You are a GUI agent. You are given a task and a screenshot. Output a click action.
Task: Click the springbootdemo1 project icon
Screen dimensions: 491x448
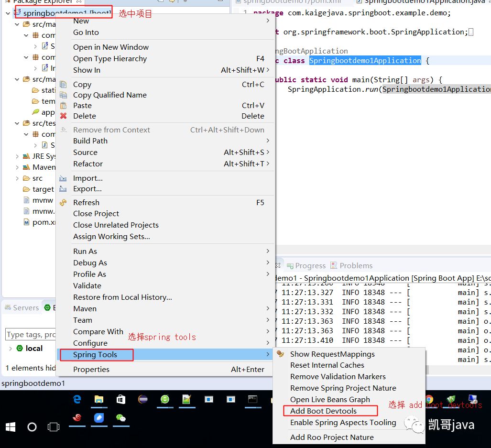[18, 13]
